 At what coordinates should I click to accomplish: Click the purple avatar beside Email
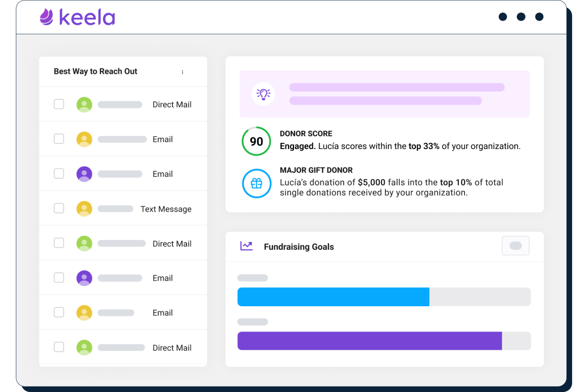84,174
